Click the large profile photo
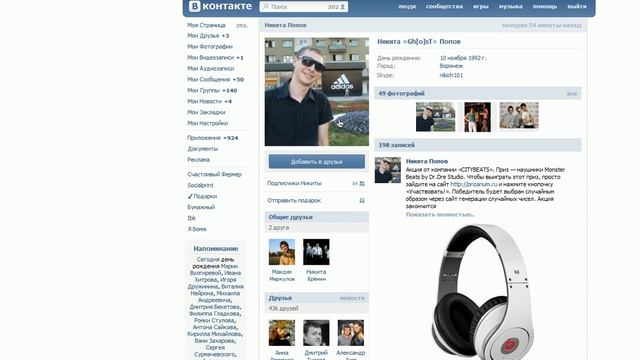The width and height of the screenshot is (640, 360). pyautogui.click(x=317, y=92)
